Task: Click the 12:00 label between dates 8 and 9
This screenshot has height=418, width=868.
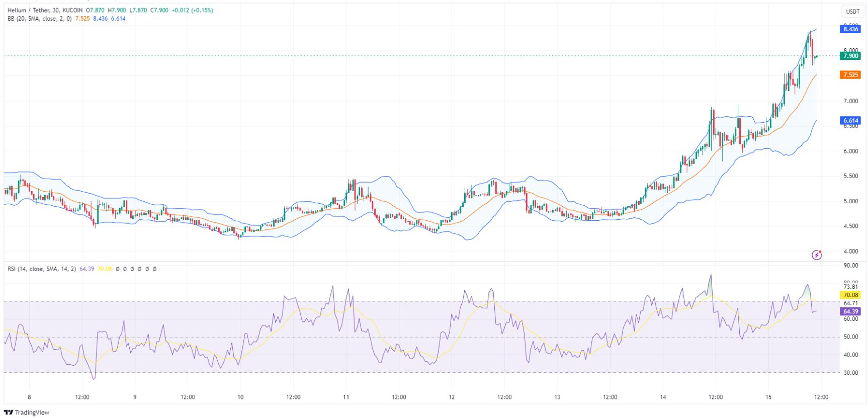Action: click(x=82, y=397)
